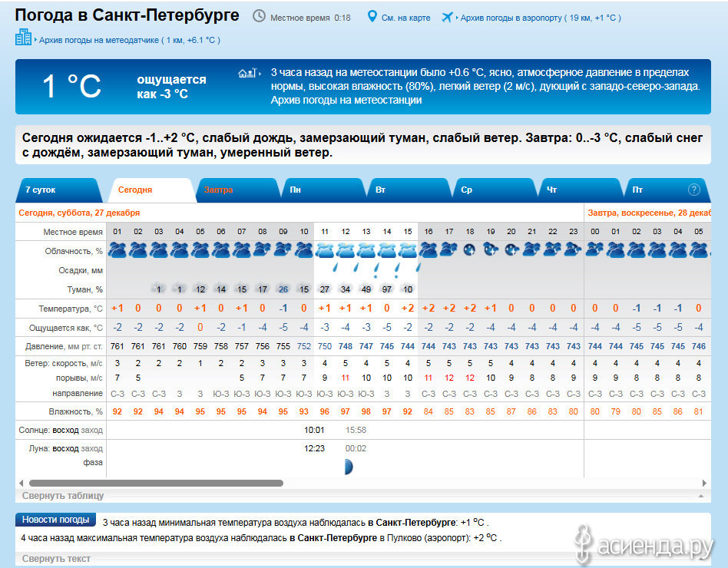The width and height of the screenshot is (728, 568).
Task: Open 'Архив погоды на метеостанции' link
Action: pos(346,100)
